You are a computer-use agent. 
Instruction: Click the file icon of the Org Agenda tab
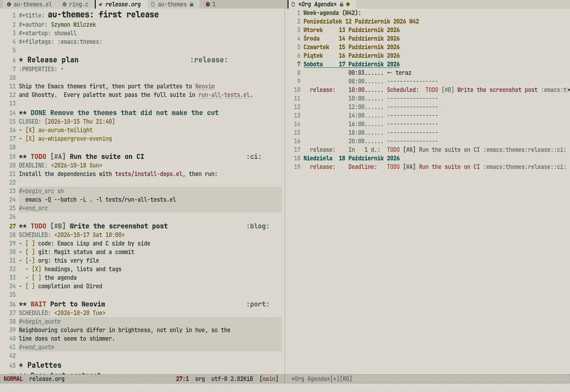(293, 4)
